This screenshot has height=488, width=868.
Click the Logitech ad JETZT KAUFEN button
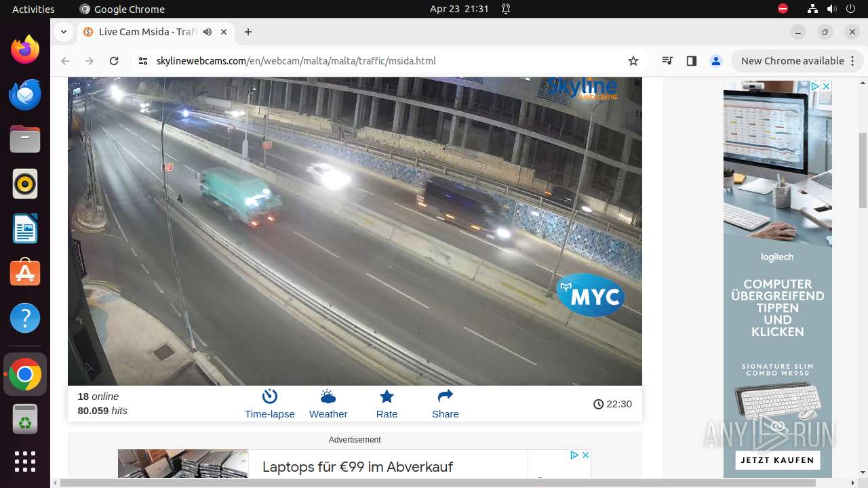777,460
